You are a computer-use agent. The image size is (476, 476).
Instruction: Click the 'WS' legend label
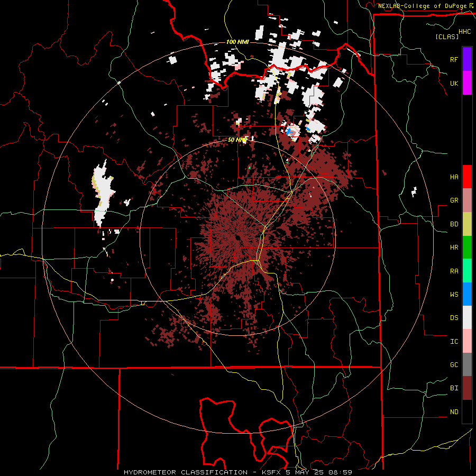pos(454,295)
